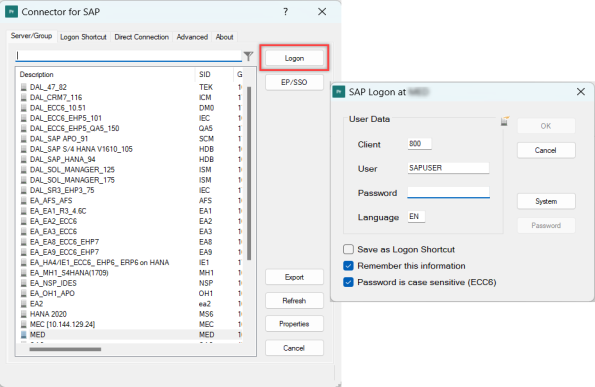Screen dimensions: 595x387
Task: Select DAL_SAP_HANA_94 entry
Action: tap(131, 159)
